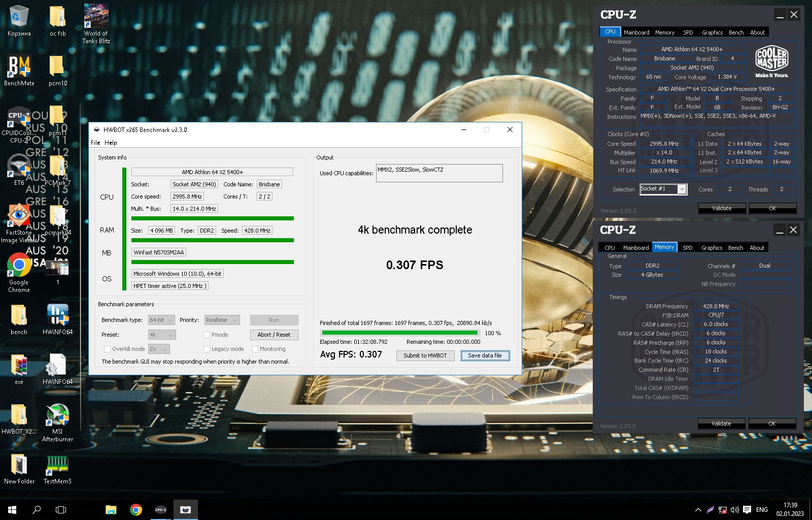Image resolution: width=812 pixels, height=520 pixels.
Task: Click the Abort / Reset button
Action: tap(274, 335)
